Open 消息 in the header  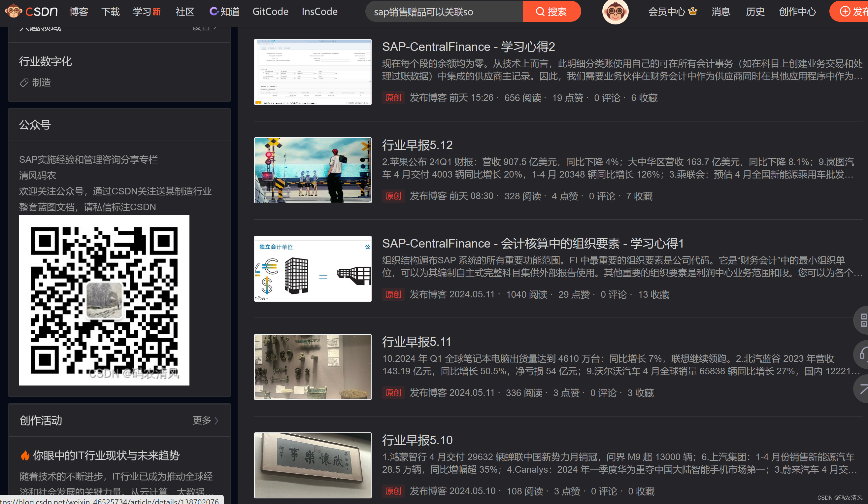(x=721, y=12)
